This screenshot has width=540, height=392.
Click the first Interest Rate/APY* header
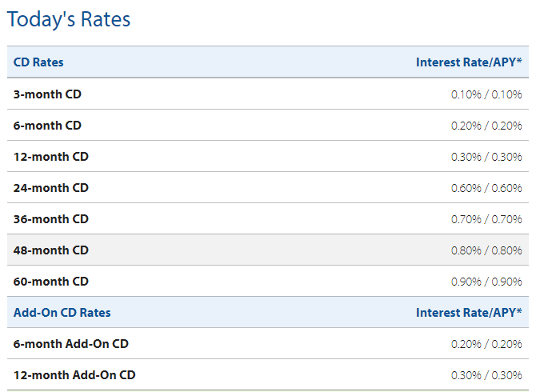469,62
